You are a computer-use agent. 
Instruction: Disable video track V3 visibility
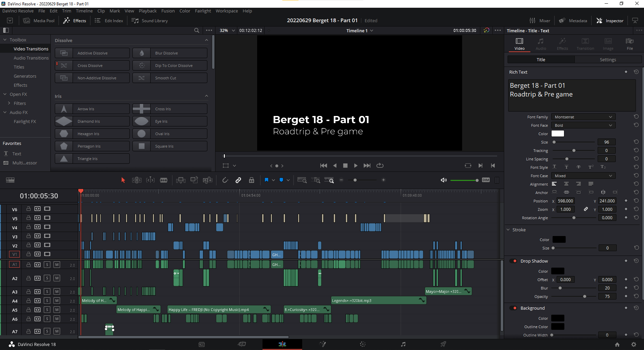click(x=47, y=236)
